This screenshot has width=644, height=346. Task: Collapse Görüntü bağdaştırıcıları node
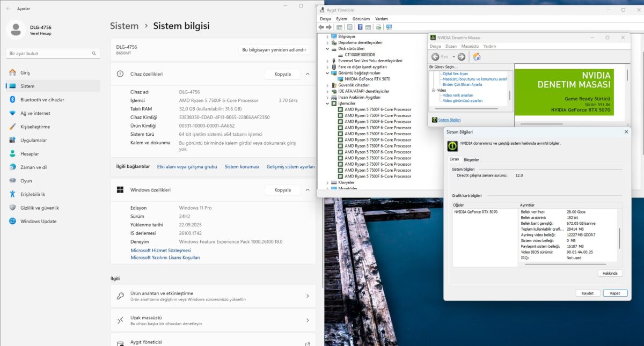click(327, 73)
